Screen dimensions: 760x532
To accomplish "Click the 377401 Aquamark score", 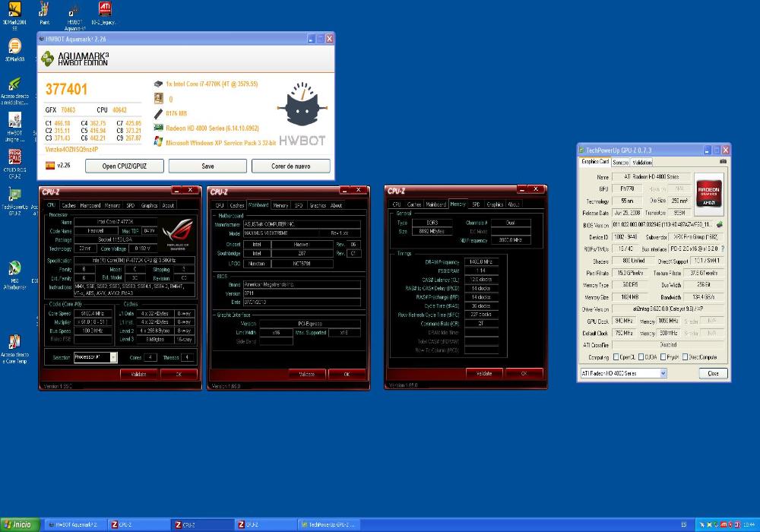I will pyautogui.click(x=66, y=89).
